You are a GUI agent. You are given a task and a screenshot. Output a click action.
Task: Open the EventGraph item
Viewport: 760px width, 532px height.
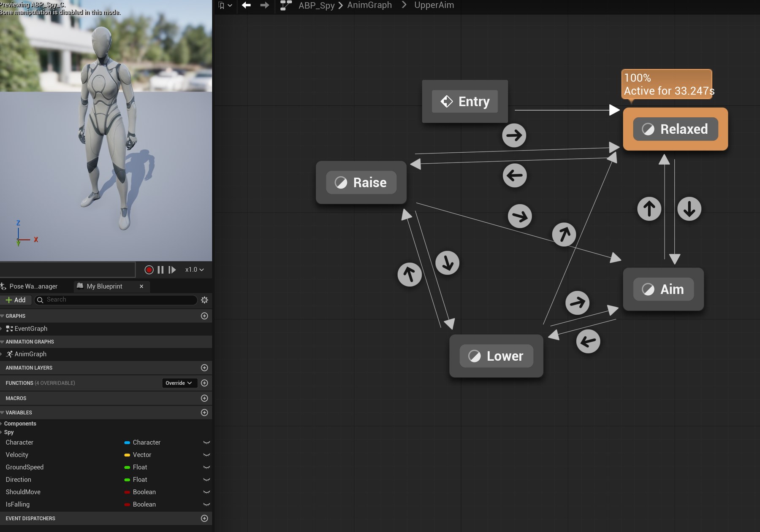(31, 329)
